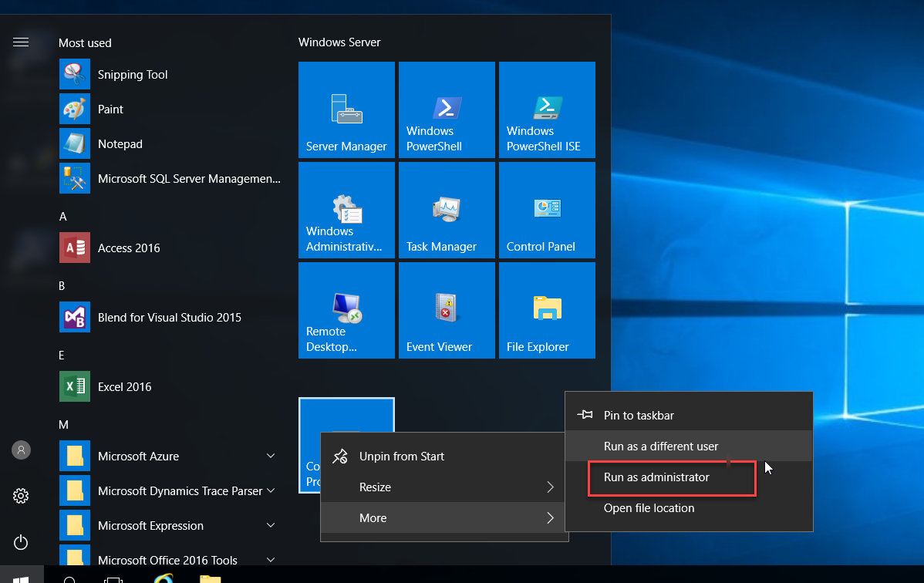Open the Windows Administrative Tools tile
Screen dimensions: 924x583
(346, 210)
